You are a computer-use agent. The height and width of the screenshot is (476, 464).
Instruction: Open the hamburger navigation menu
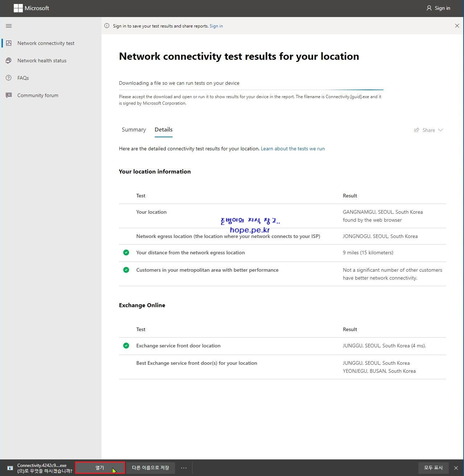point(9,26)
